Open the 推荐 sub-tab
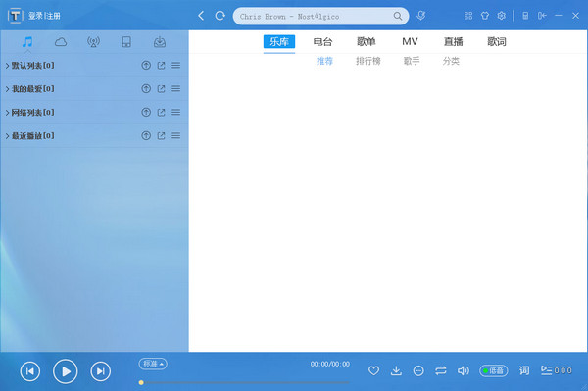 pyautogui.click(x=324, y=61)
